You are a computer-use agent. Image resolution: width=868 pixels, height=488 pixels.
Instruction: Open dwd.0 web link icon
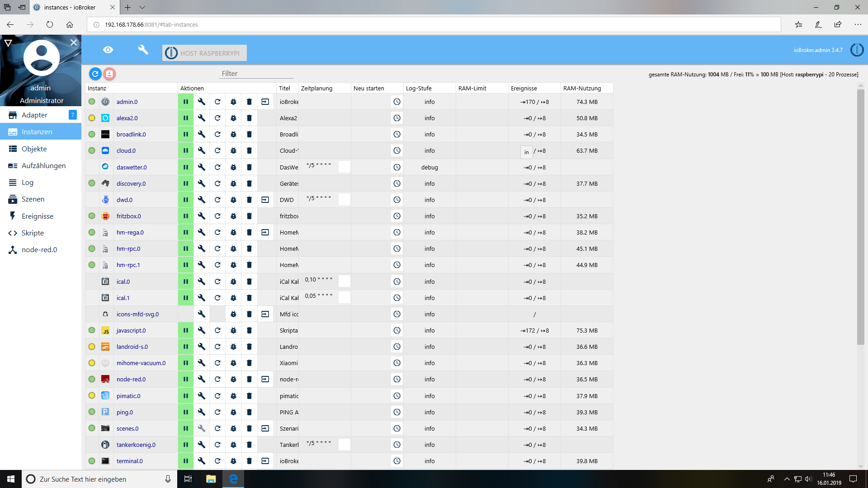265,200
